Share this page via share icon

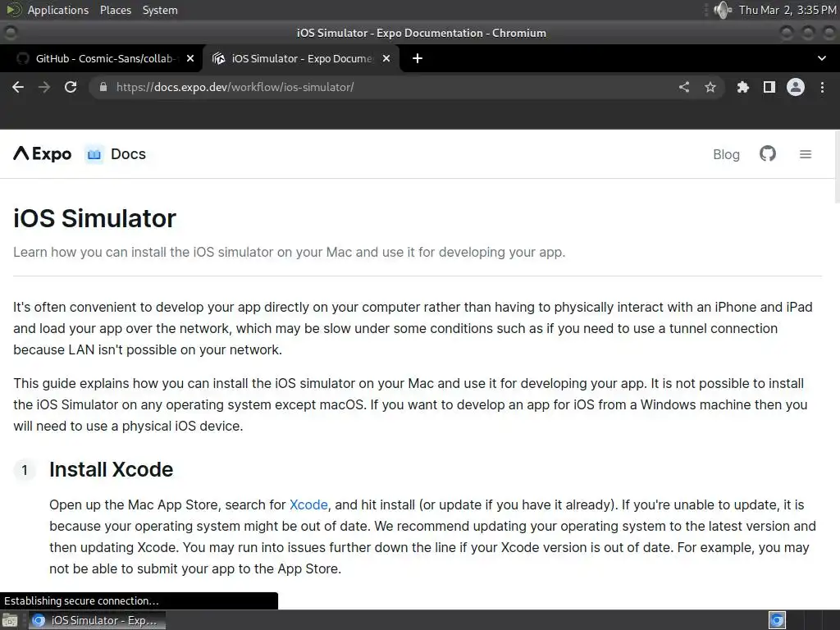tap(684, 87)
